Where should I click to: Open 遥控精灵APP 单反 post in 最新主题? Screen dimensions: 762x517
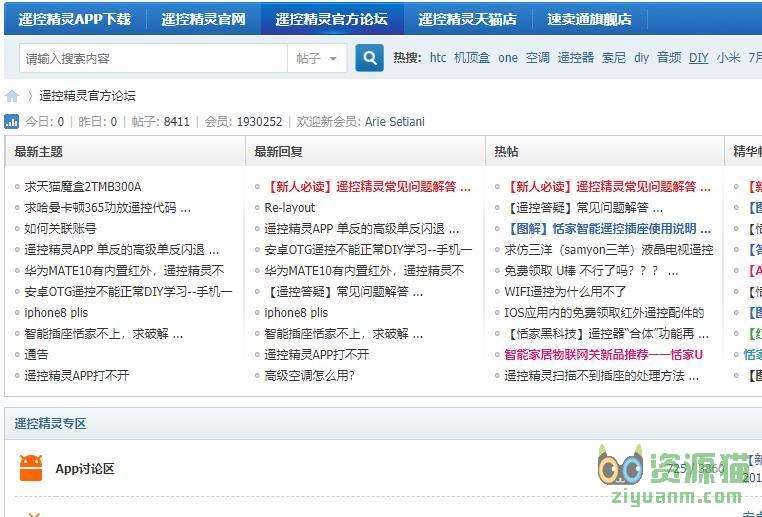[x=121, y=249]
